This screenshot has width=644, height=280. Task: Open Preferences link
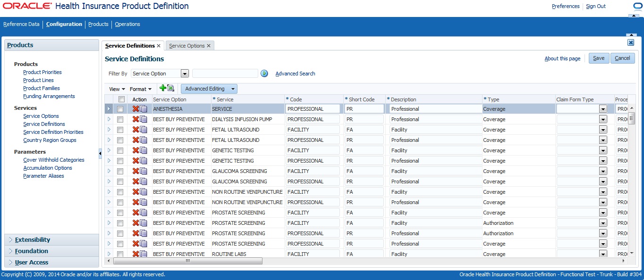point(566,6)
